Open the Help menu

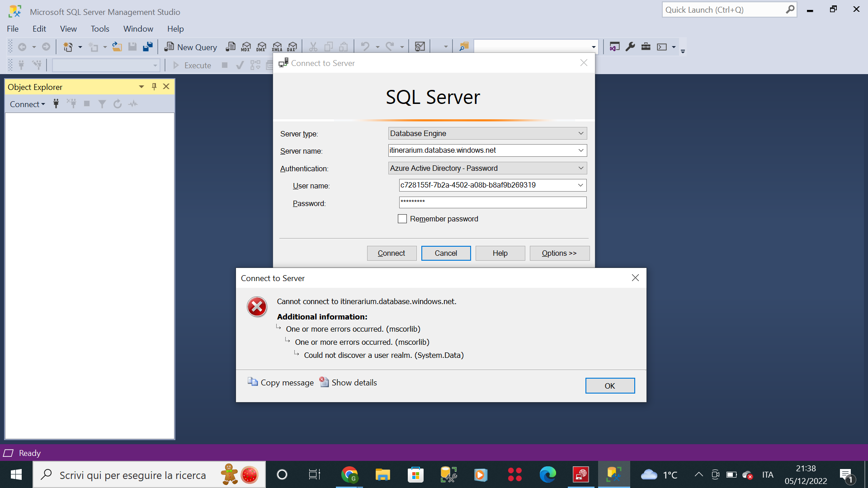point(175,29)
